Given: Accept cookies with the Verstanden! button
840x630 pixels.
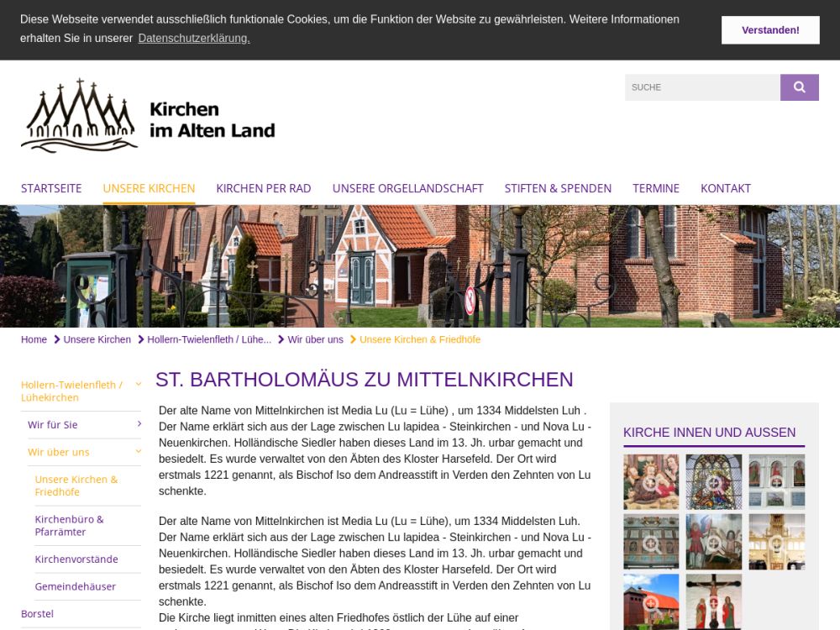Looking at the screenshot, I should tap(770, 30).
